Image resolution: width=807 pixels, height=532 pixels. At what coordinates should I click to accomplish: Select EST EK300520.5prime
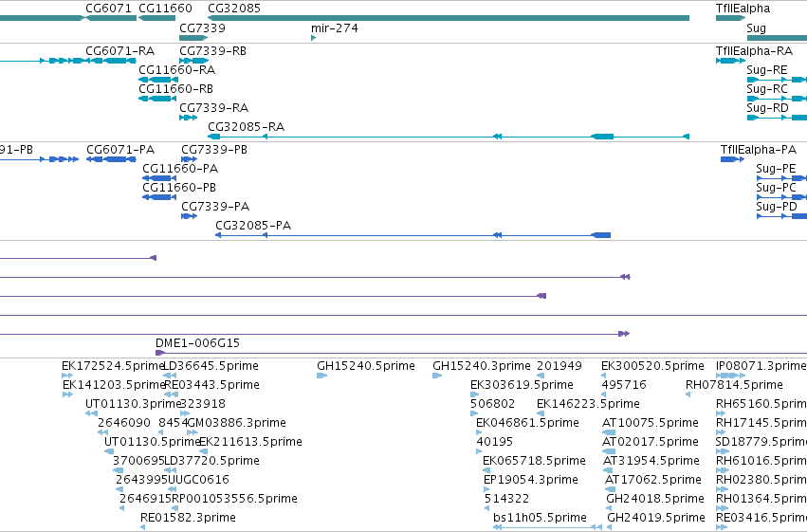click(652, 366)
